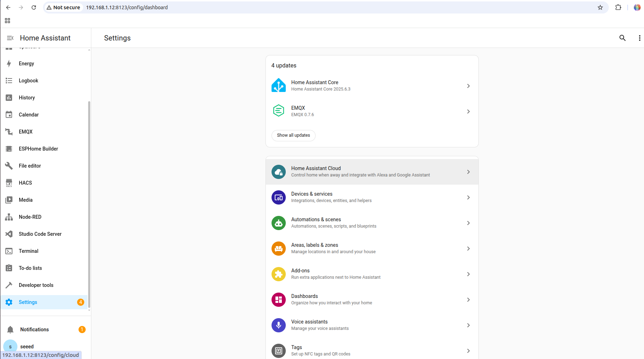Open Add-ons row chevron arrow
The height and width of the screenshot is (359, 644).
coord(468,274)
